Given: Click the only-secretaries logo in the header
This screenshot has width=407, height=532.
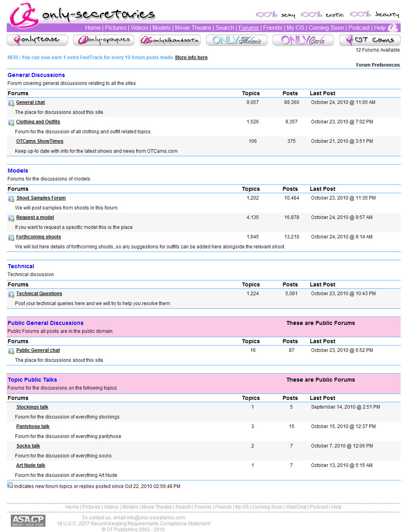Looking at the screenshot, I should tap(82, 15).
